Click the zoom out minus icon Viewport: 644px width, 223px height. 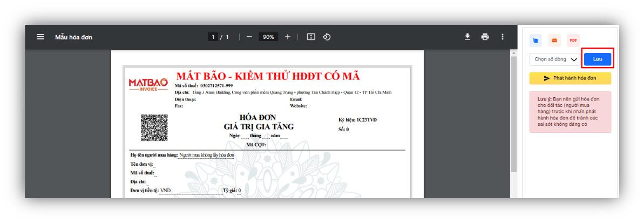pos(249,37)
